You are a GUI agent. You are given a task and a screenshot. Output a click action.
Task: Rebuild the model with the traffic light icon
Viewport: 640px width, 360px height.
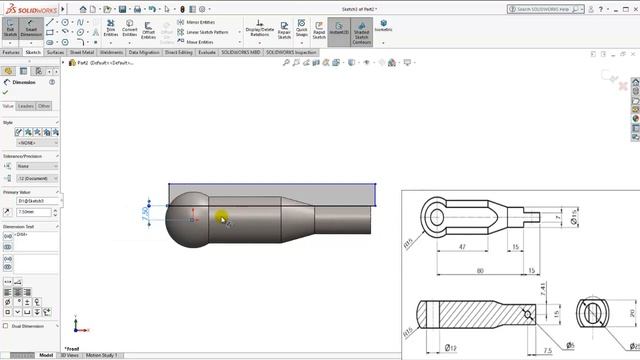pyautogui.click(x=182, y=9)
